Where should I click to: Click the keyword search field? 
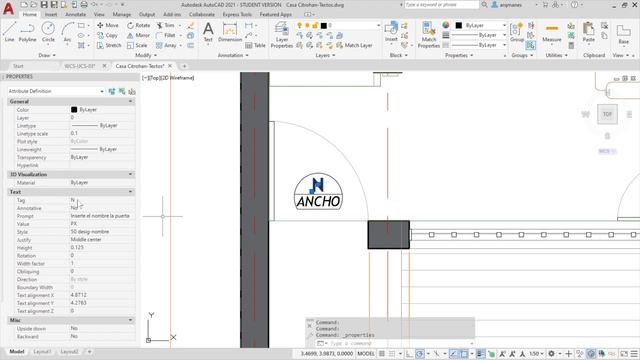tap(441, 5)
